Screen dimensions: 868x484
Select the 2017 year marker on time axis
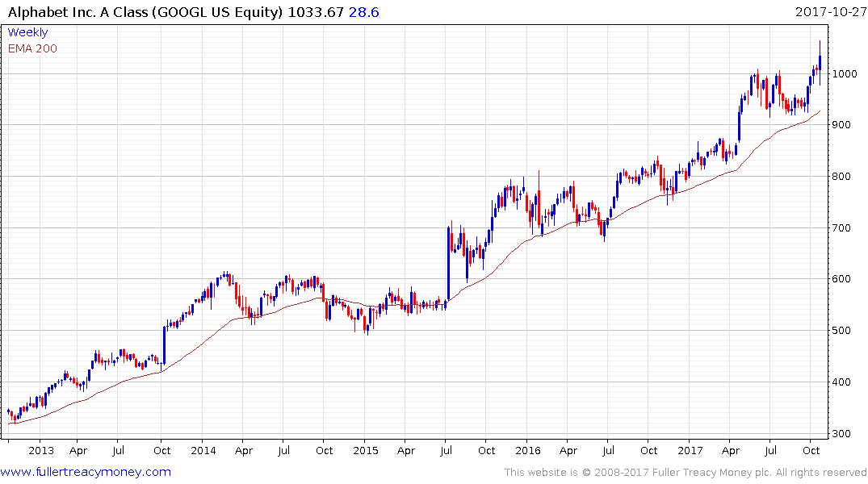(690, 451)
